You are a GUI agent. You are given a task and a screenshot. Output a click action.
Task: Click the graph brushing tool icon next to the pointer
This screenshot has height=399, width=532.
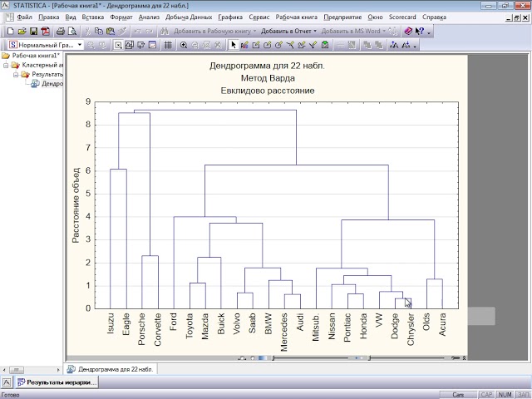[244, 45]
